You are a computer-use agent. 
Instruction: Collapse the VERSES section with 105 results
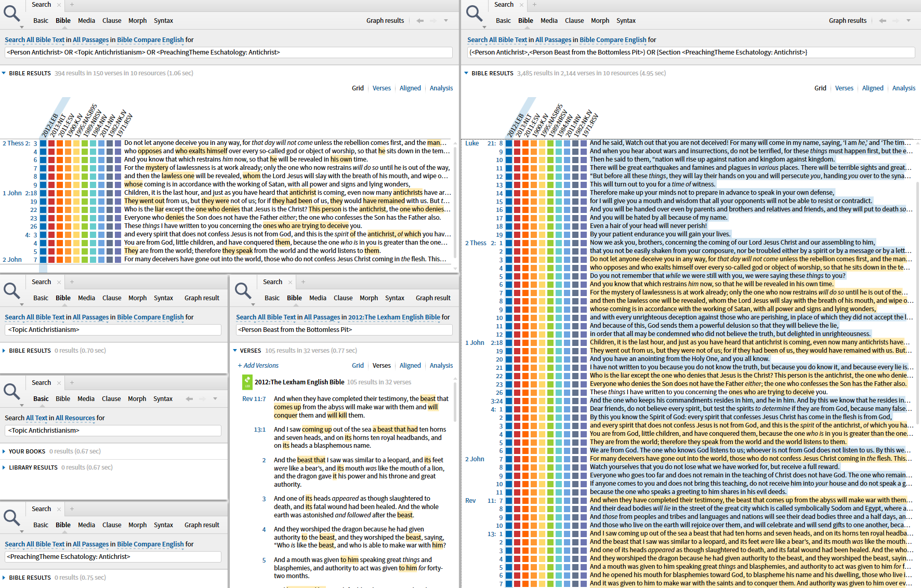click(235, 351)
